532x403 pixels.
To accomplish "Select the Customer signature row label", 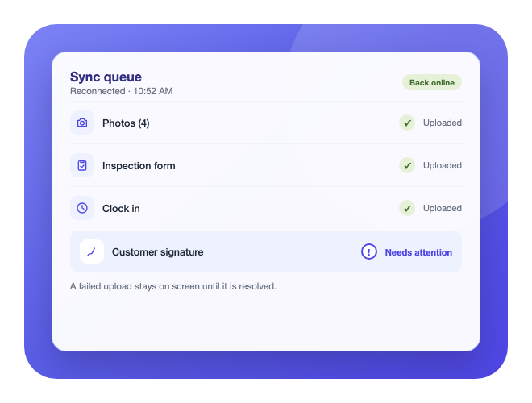I will click(158, 252).
